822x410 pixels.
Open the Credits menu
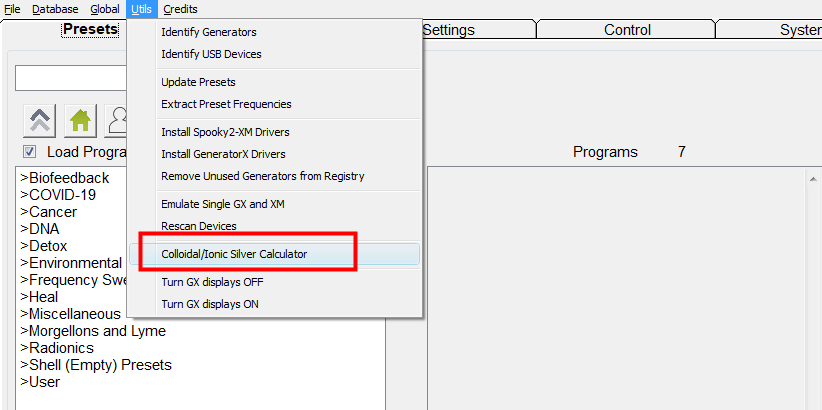180,9
